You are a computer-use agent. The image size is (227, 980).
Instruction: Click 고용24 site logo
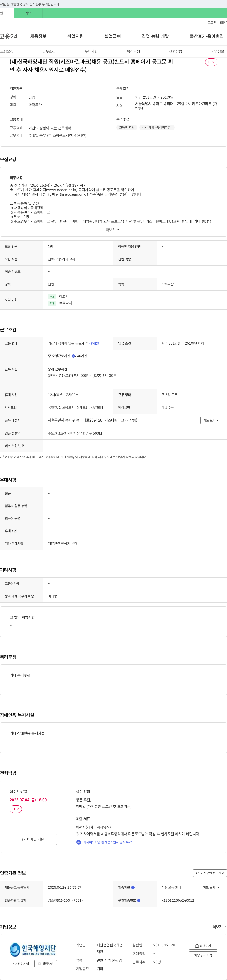pos(8,37)
